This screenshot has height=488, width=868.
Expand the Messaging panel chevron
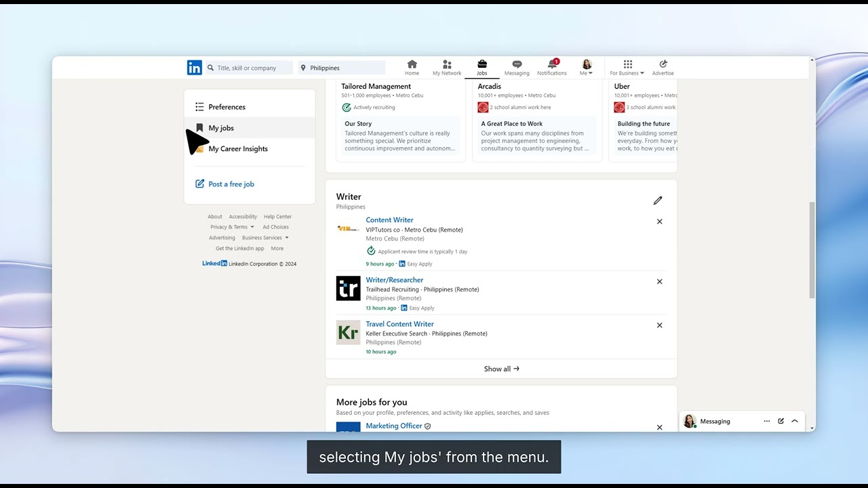pyautogui.click(x=795, y=421)
